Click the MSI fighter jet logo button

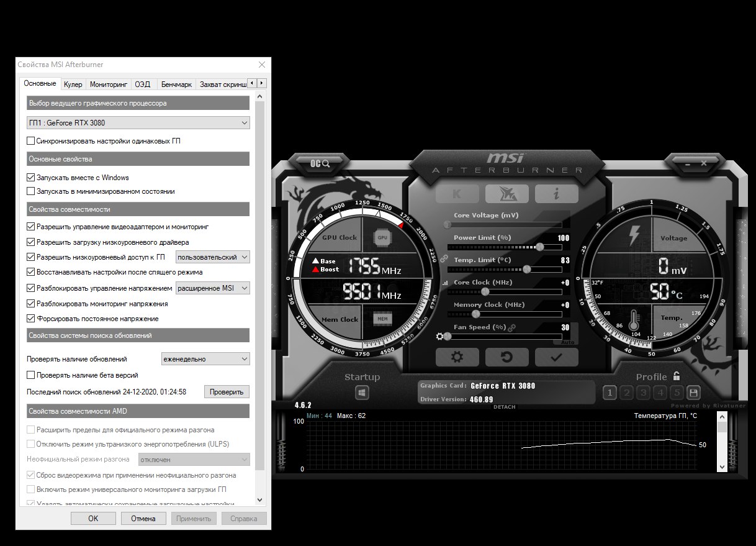pos(506,194)
